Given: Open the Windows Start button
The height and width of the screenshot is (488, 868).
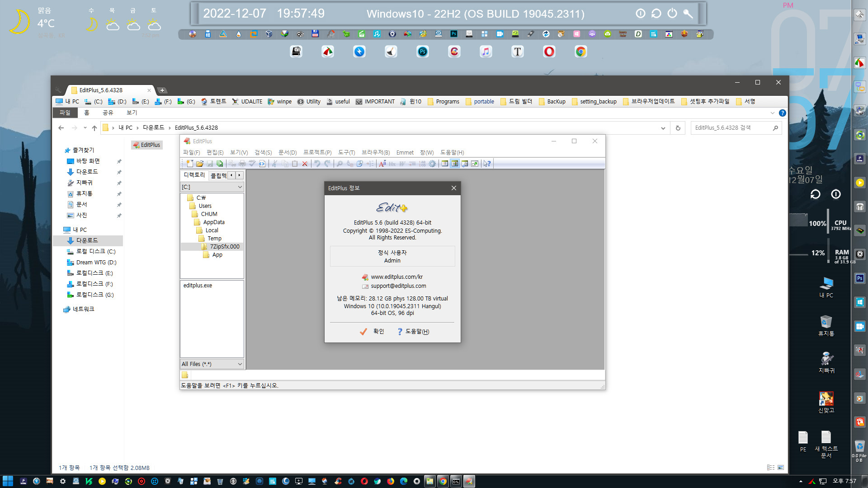Looking at the screenshot, I should click(7, 481).
